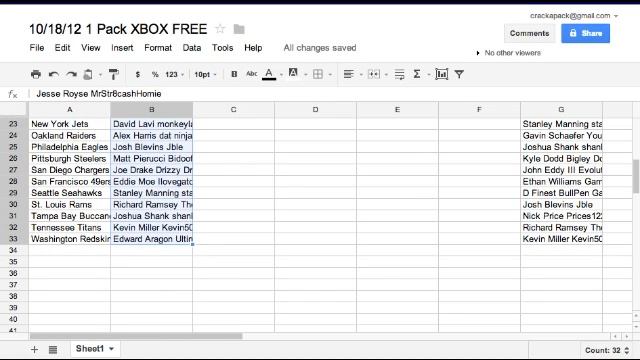
Task: Click the fx formula icon
Action: coord(13,94)
